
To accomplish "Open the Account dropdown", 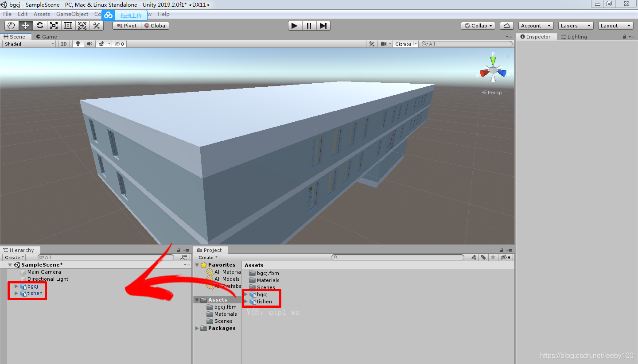I will click(x=536, y=26).
